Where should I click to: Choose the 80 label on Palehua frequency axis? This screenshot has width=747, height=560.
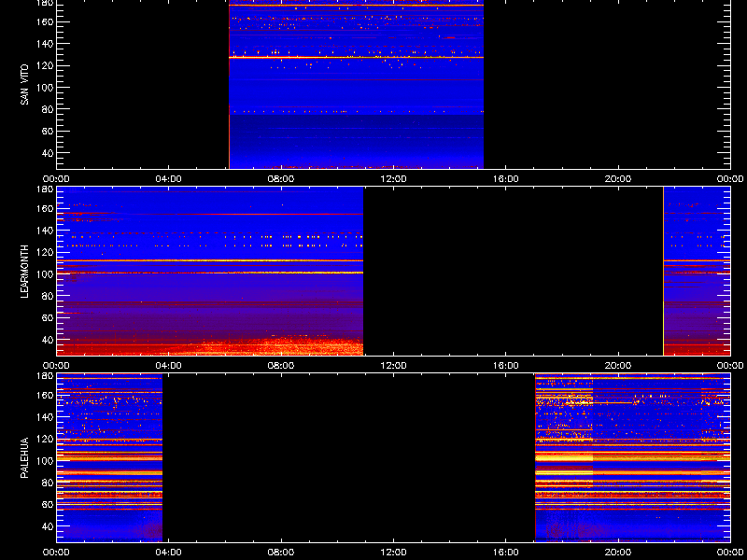click(48, 483)
